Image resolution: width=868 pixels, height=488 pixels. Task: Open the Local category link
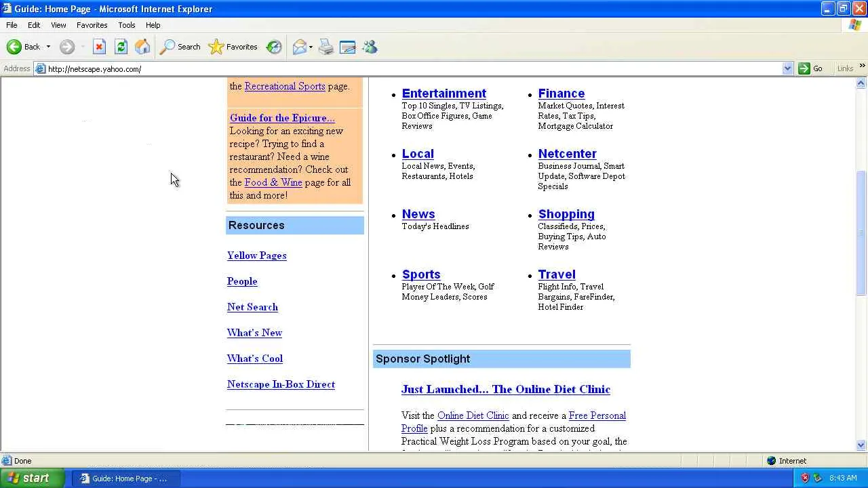418,154
